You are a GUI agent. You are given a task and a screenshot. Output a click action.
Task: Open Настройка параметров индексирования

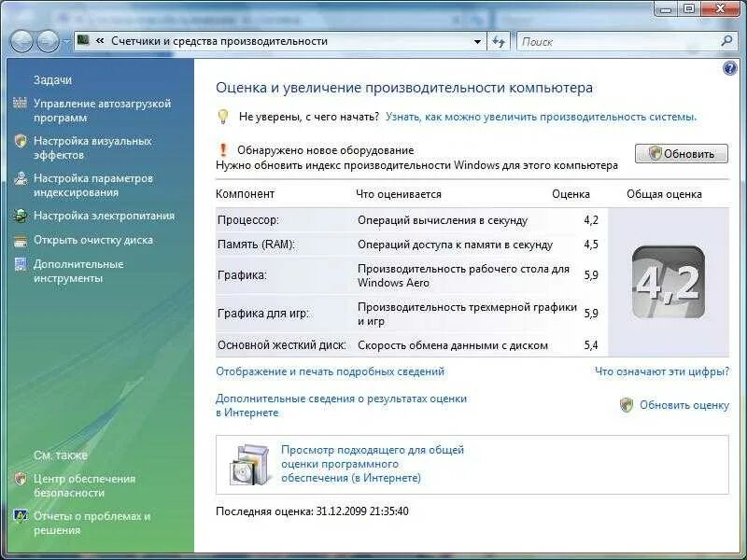[92, 185]
